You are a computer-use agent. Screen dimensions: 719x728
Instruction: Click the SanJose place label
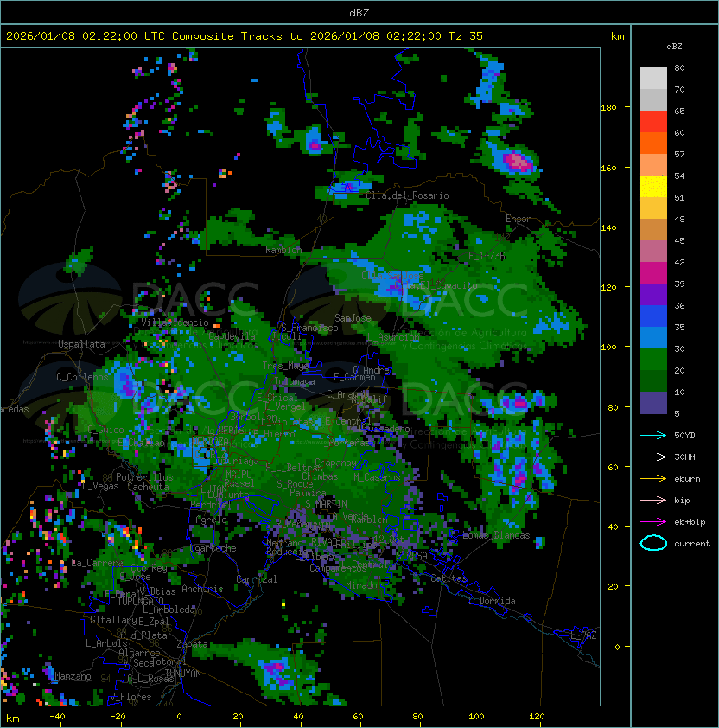(353, 318)
